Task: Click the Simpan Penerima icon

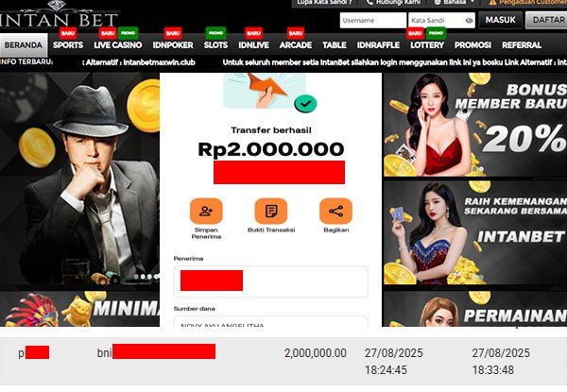Action: point(206,211)
